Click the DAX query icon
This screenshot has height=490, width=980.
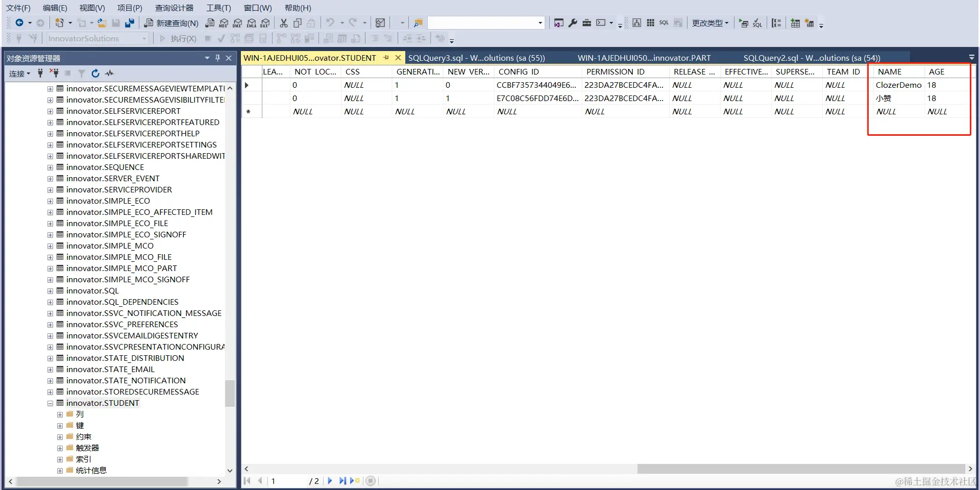265,22
